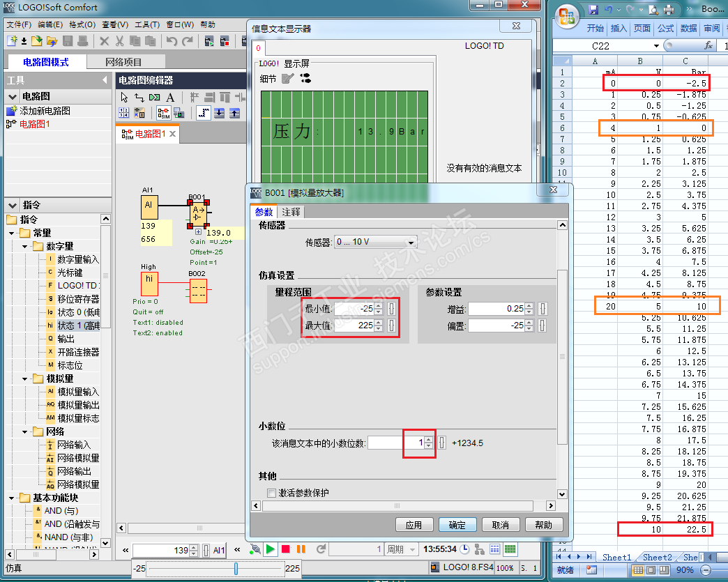
Task: Increase AI1 value 139 with up stepper
Action: pyautogui.click(x=194, y=548)
